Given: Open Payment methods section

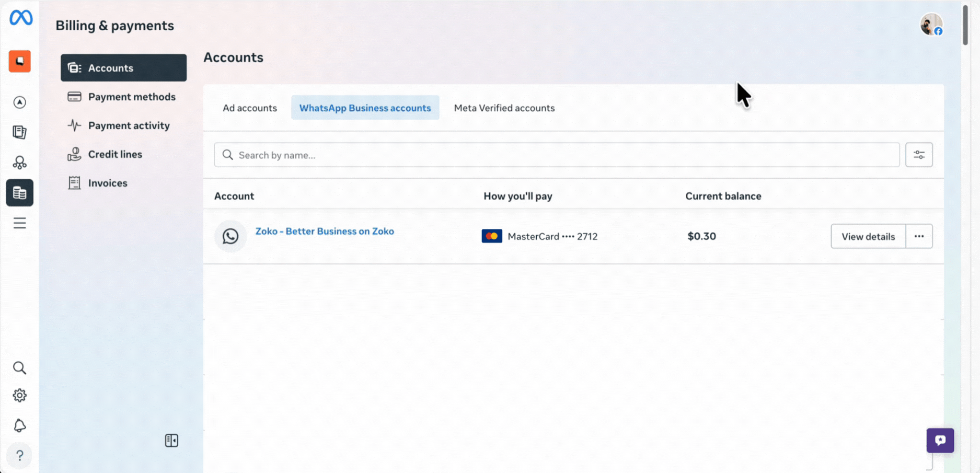Looking at the screenshot, I should click(x=123, y=97).
